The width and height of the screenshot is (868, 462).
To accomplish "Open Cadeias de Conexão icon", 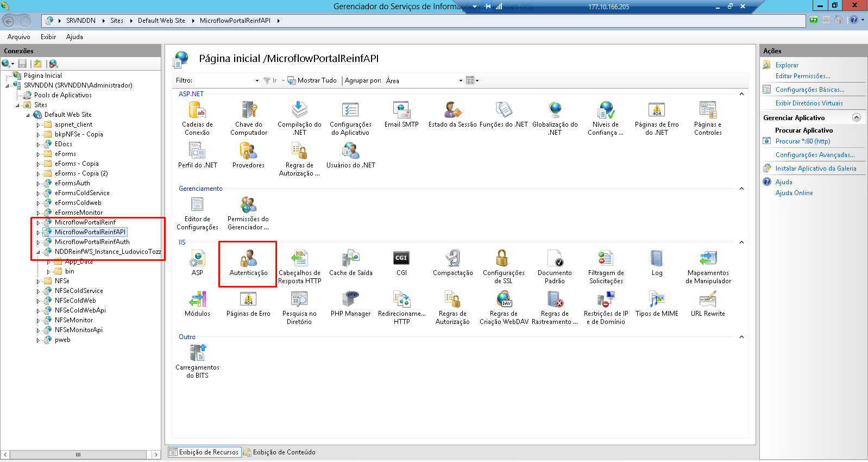I will (197, 118).
